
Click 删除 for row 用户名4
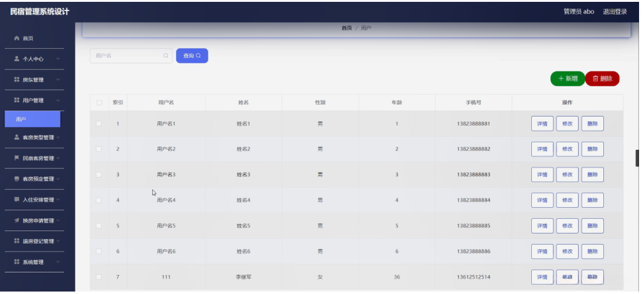point(593,200)
